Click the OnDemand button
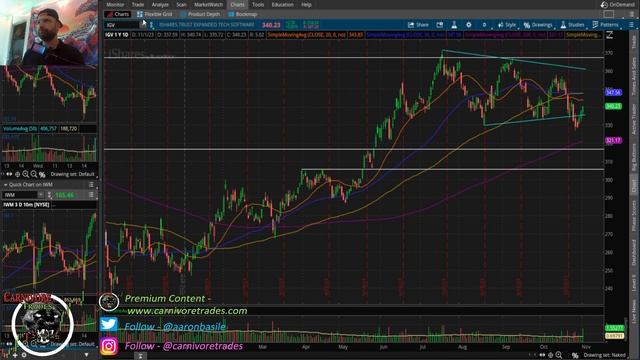The image size is (640, 360). click(618, 4)
